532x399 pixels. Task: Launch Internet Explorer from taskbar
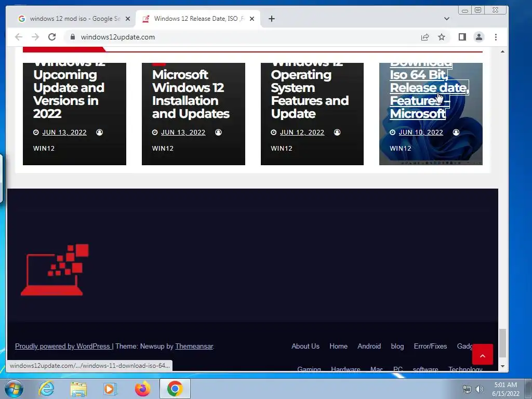coord(46,389)
